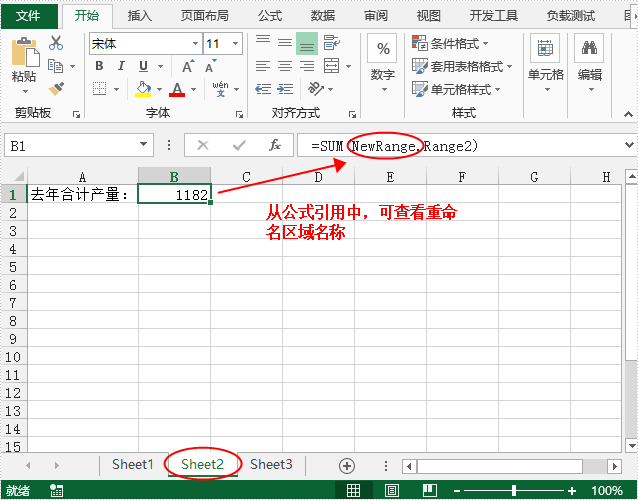Open the underline style dropdown arrow
The image size is (638, 500).
click(x=160, y=66)
